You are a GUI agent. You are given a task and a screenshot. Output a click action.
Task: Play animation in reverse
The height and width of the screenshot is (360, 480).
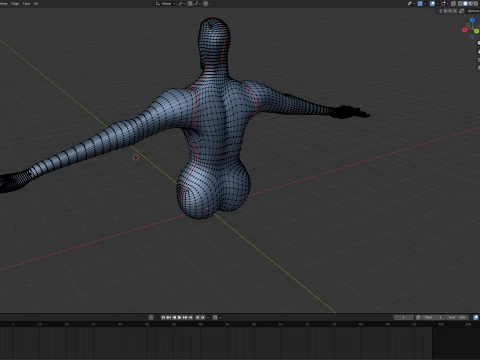click(174, 317)
